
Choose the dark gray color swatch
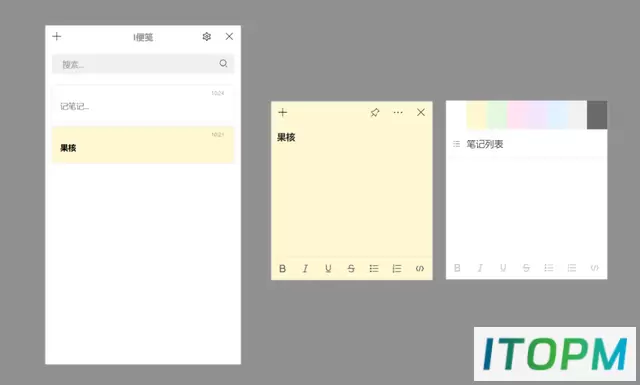597,115
